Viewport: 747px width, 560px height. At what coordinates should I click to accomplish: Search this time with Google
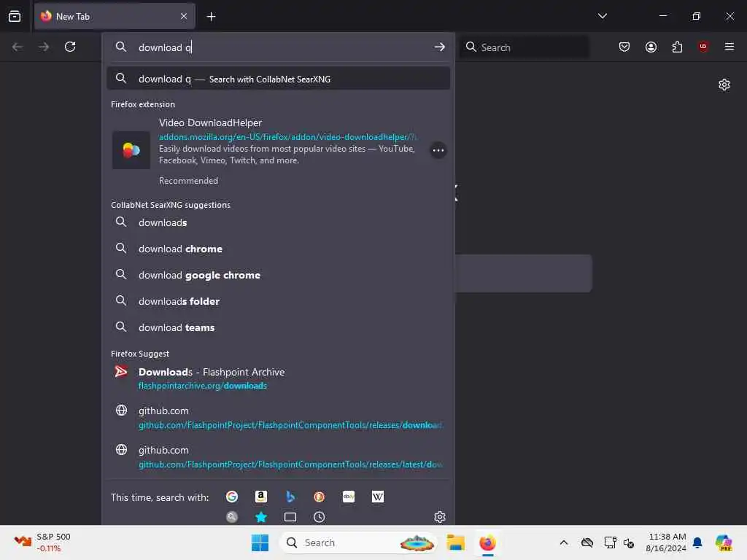pos(232,497)
